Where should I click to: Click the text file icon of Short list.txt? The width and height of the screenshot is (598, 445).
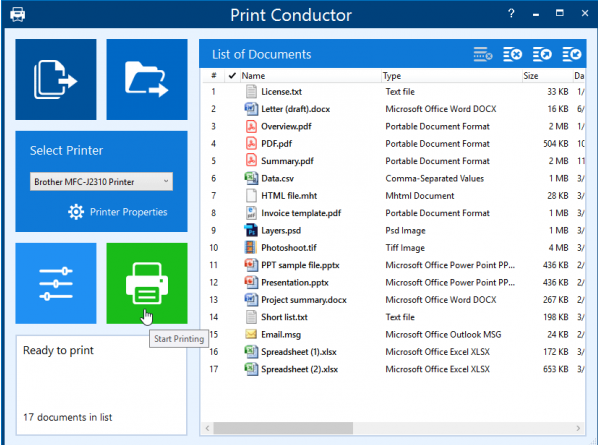[x=251, y=317]
